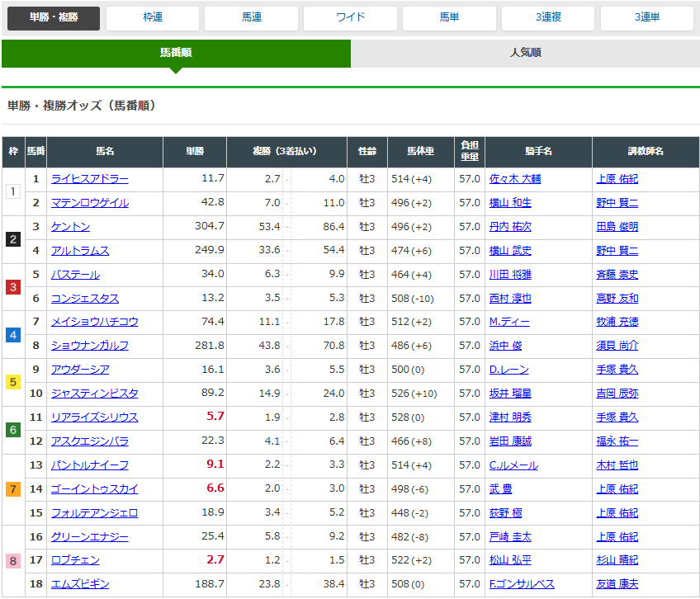Image resolution: width=700 pixels, height=599 pixels.
Task: Open horse エムズビギン link
Action: (80, 584)
